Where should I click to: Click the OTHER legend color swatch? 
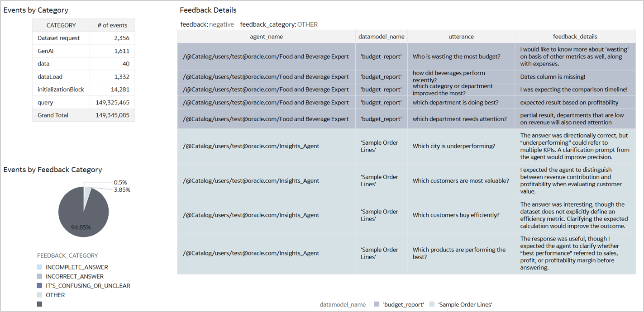tap(40, 295)
